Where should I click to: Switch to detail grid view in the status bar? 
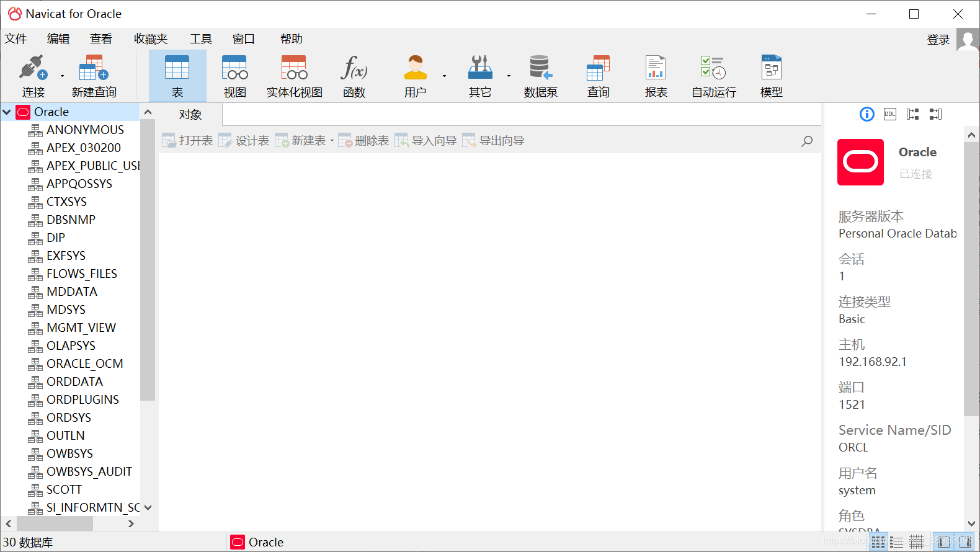916,542
